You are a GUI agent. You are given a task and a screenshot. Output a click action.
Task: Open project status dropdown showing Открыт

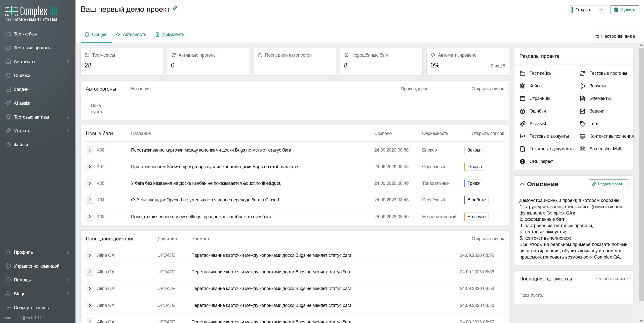[589, 10]
